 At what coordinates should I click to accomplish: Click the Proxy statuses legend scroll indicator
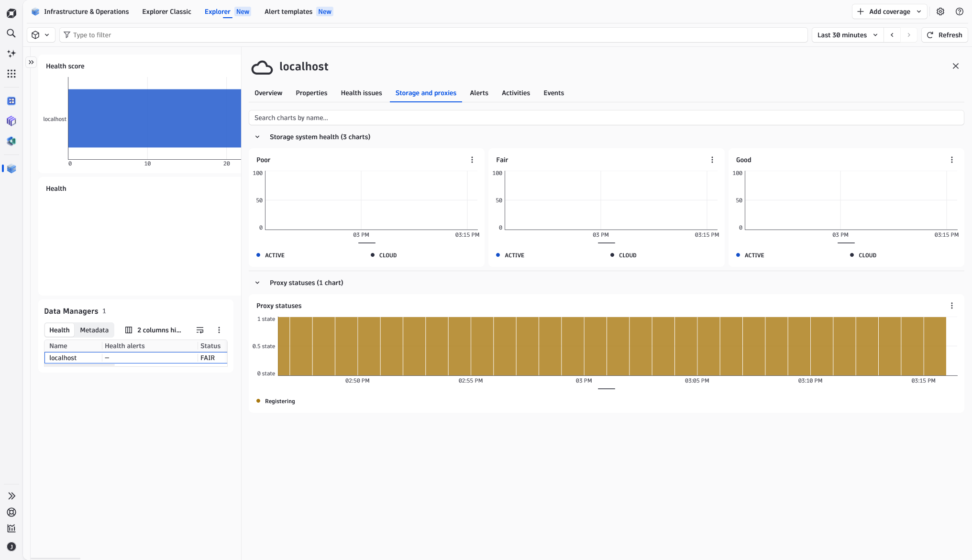pos(607,389)
